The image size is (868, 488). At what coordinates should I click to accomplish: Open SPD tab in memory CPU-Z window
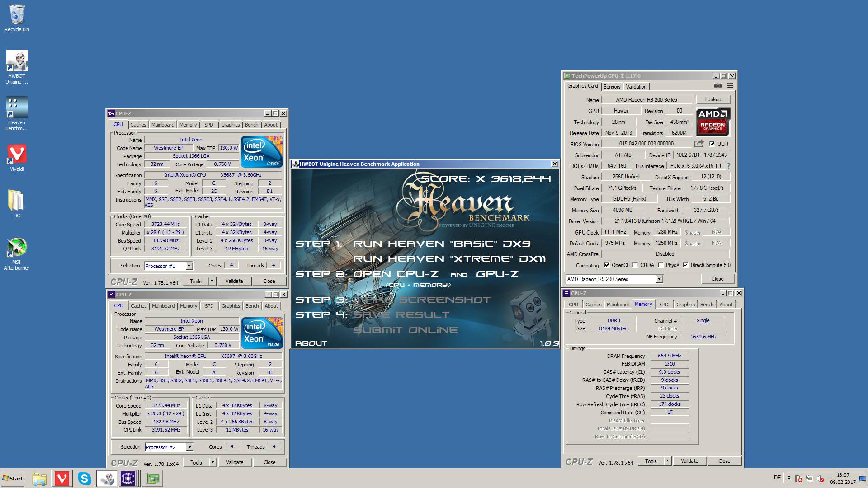[664, 305]
